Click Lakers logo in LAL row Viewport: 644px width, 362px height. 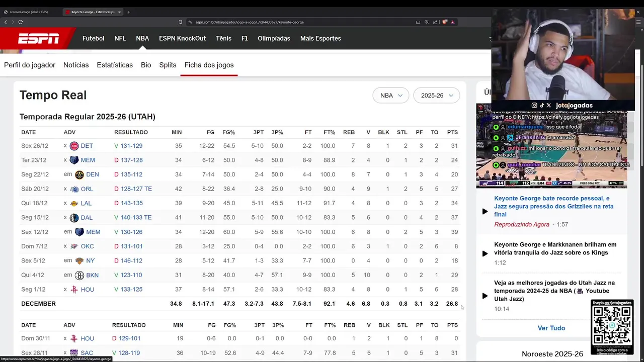click(x=74, y=203)
